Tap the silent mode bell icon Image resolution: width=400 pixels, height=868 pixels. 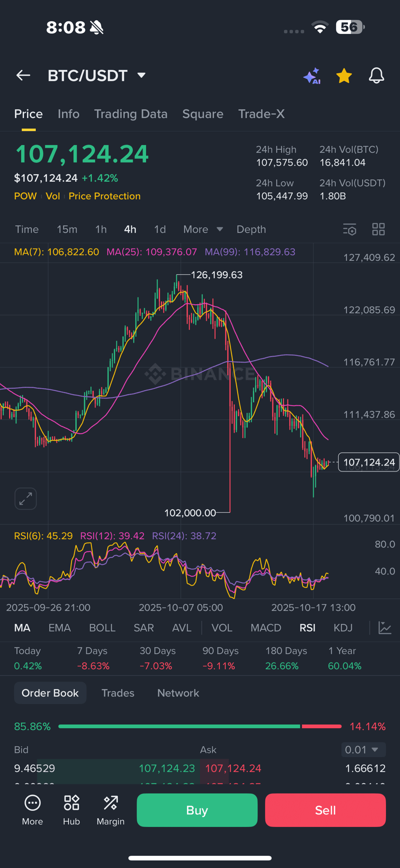[x=97, y=28]
